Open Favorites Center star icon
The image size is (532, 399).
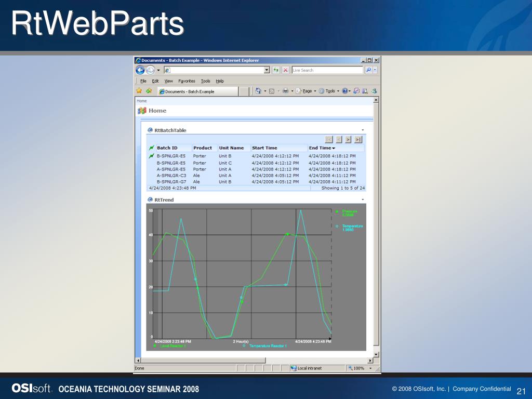click(x=139, y=91)
